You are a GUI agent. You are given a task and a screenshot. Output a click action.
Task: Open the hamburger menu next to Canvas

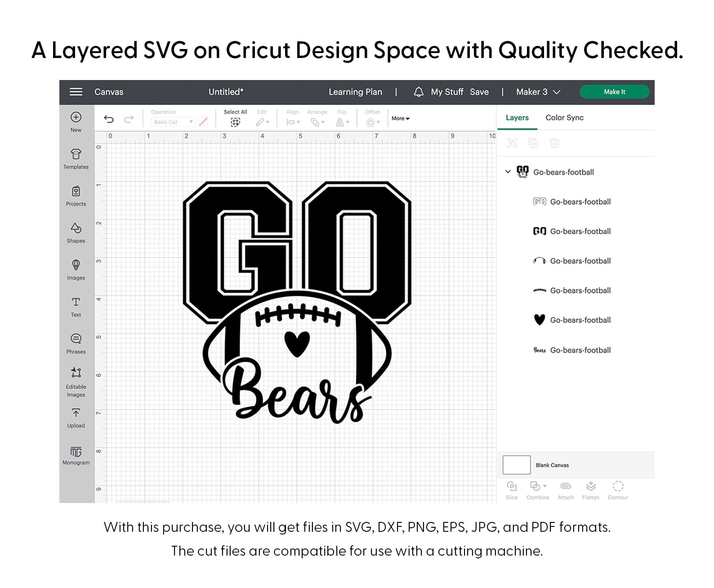[76, 92]
